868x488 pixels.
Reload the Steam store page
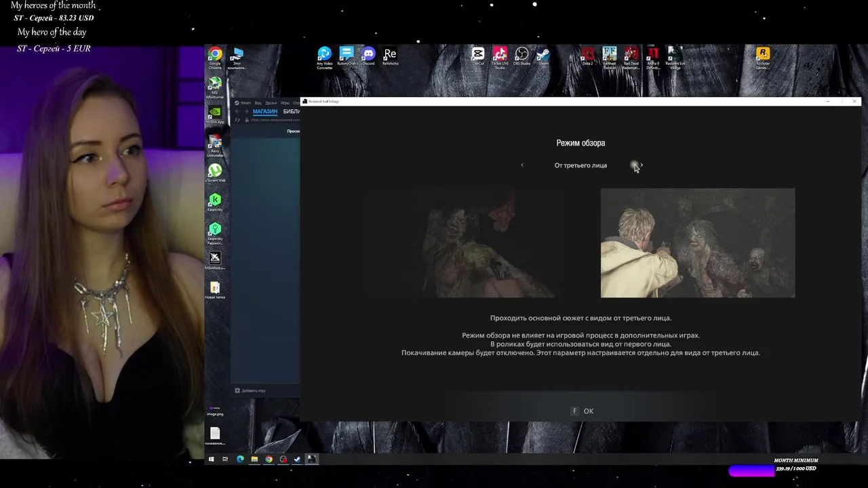click(x=237, y=120)
